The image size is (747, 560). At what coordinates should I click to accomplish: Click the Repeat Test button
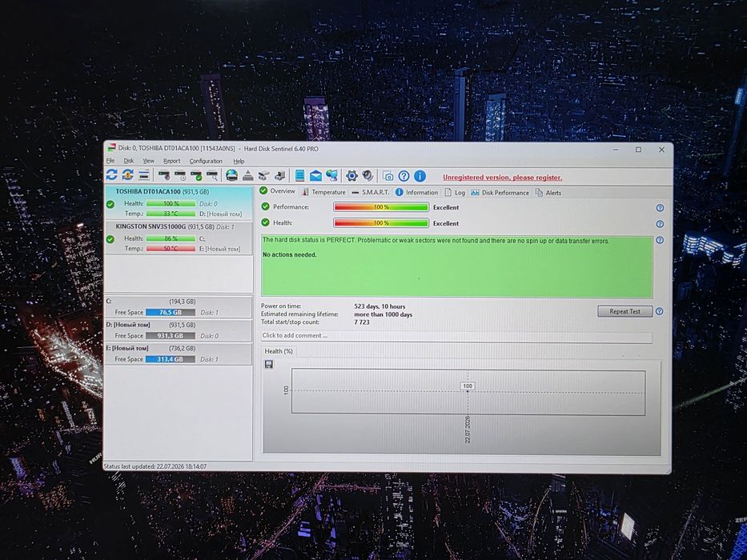pos(625,311)
